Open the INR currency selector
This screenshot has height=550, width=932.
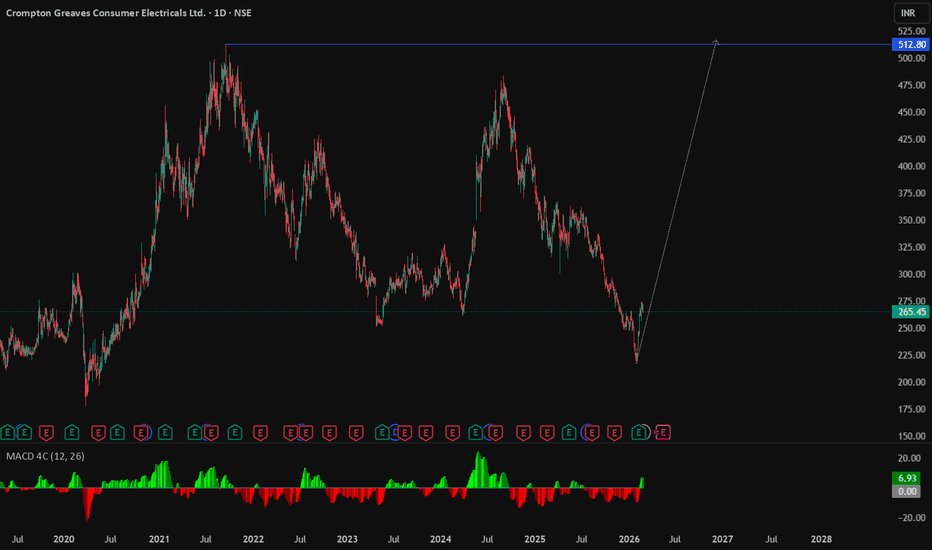click(910, 13)
